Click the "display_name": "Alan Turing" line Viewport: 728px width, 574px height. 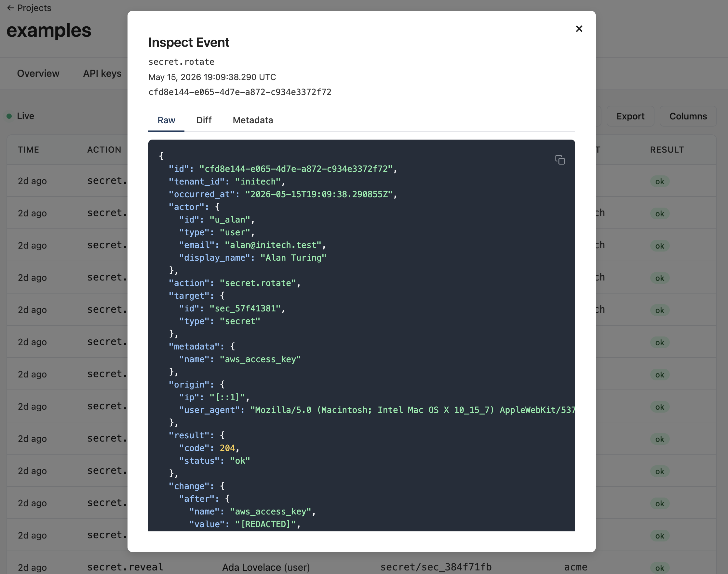click(x=252, y=258)
